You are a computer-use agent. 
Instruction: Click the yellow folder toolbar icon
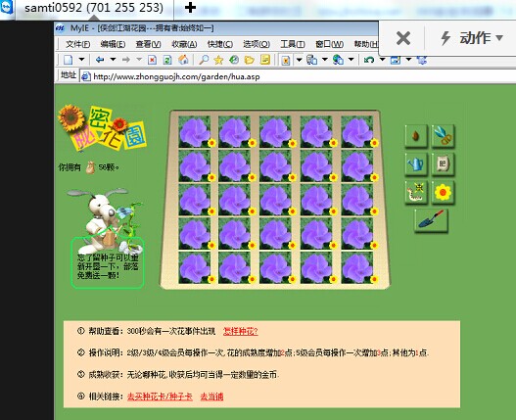click(250, 60)
